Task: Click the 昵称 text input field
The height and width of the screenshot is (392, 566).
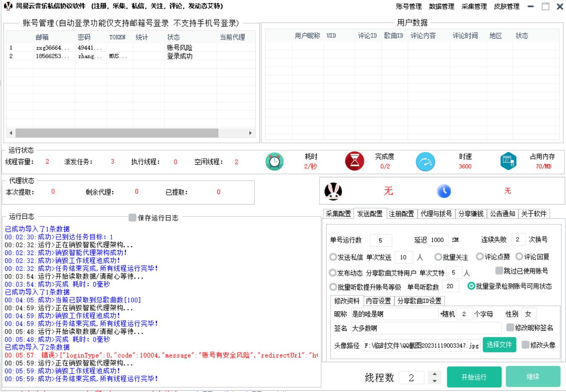Action: 394,314
